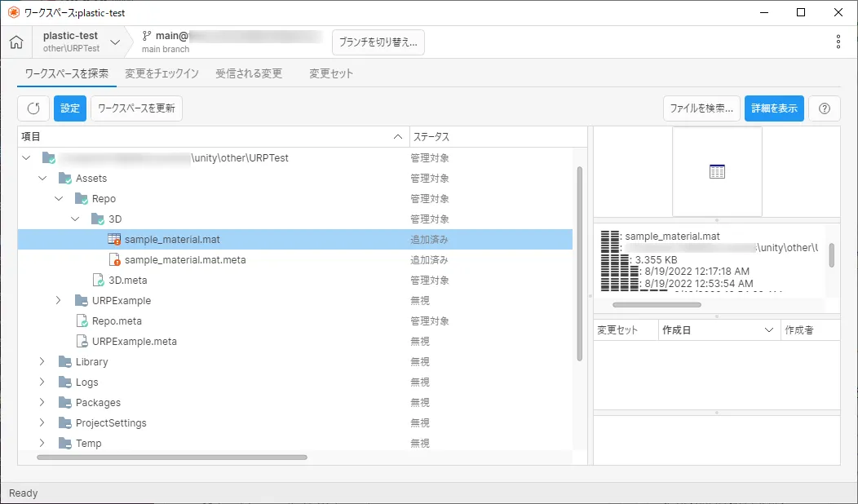Screen dimensions: 858x504
Task: Collapse the Repo folder
Action: pos(59,199)
